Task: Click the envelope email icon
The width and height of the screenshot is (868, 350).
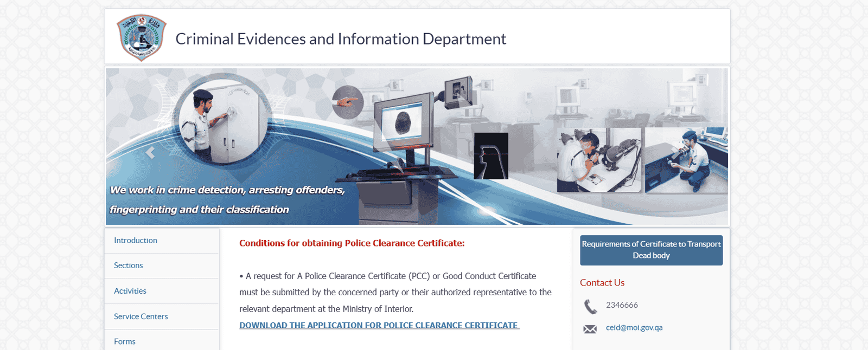Action: tap(590, 329)
